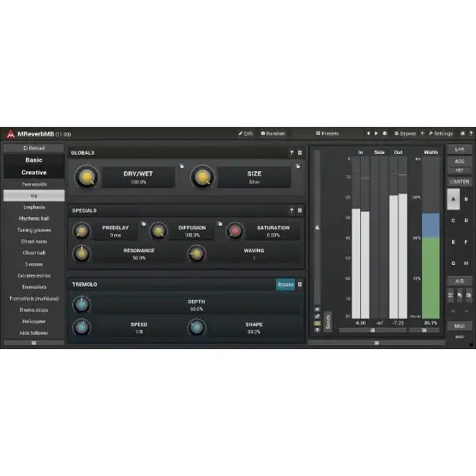Click the lock icon beside Size
476x476 pixels.
297,167
